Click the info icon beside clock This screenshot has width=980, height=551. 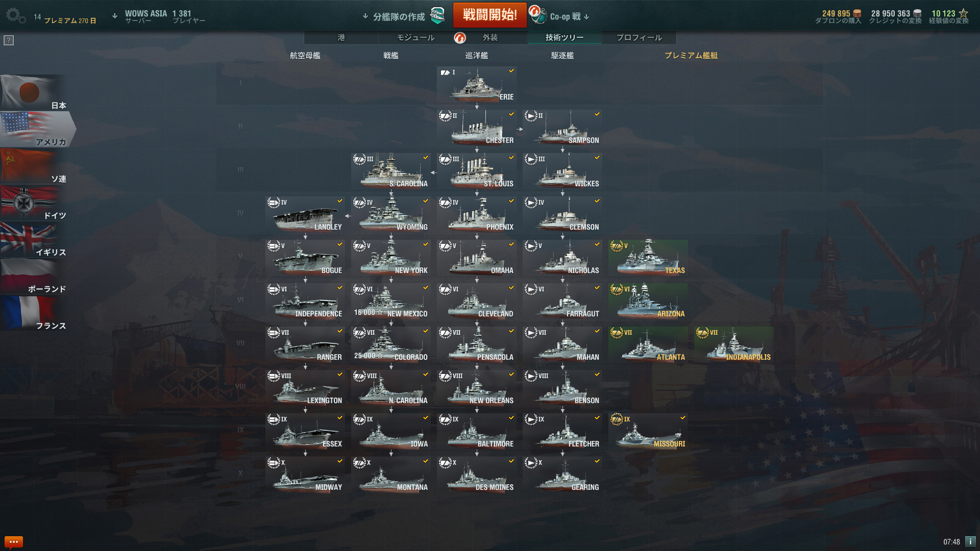[970, 541]
